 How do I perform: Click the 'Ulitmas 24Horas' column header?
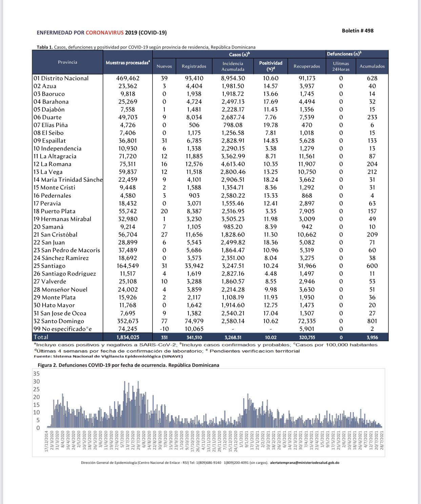pos(341,66)
